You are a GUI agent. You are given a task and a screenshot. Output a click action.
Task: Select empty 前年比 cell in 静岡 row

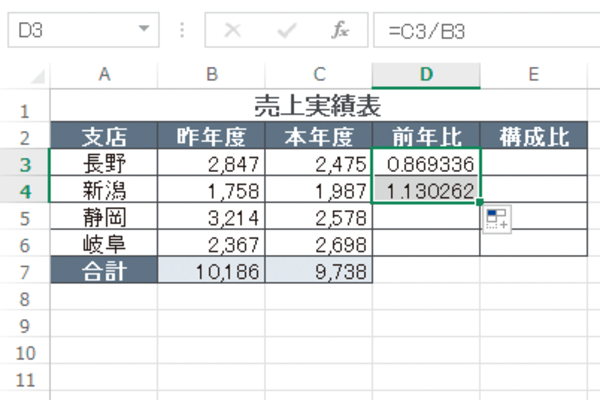[x=426, y=216]
